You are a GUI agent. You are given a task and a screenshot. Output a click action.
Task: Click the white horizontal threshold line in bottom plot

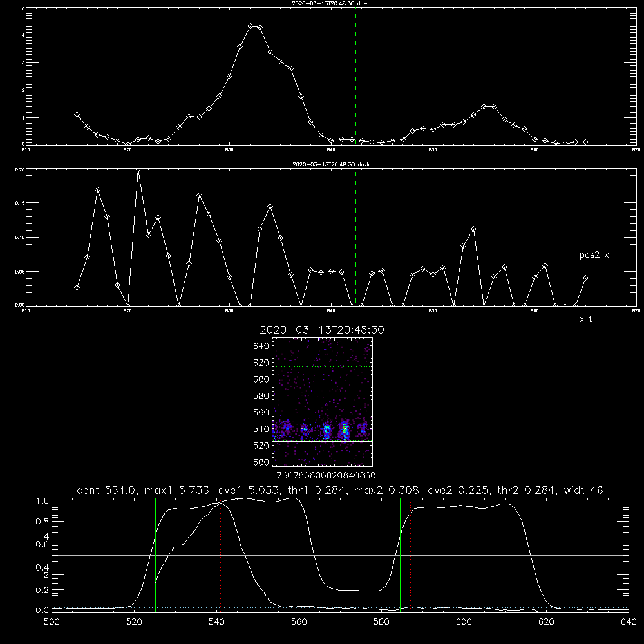340,555
